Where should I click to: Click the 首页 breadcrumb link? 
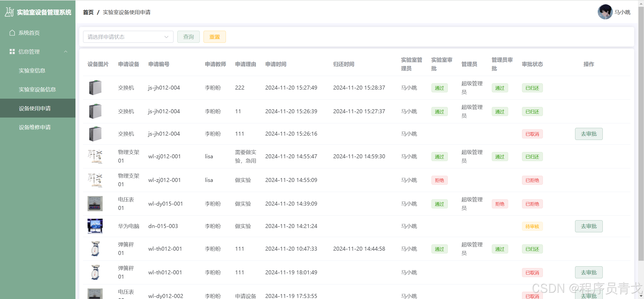click(x=88, y=12)
